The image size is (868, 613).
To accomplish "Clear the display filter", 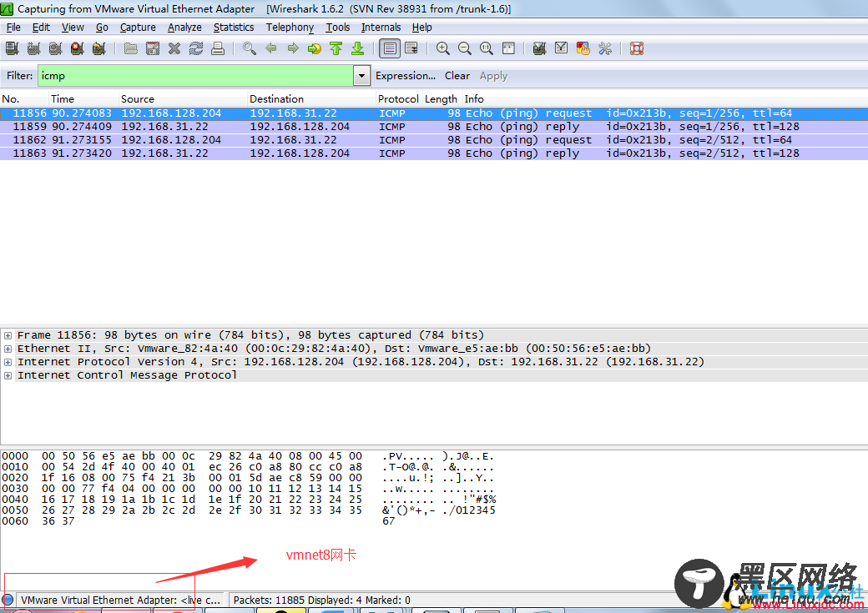I will [x=457, y=76].
